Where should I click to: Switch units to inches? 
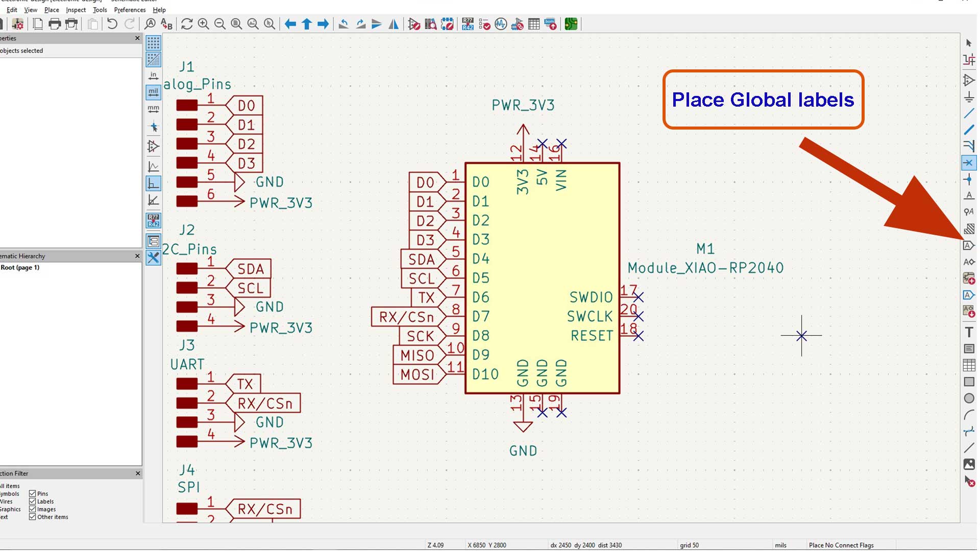(x=153, y=76)
